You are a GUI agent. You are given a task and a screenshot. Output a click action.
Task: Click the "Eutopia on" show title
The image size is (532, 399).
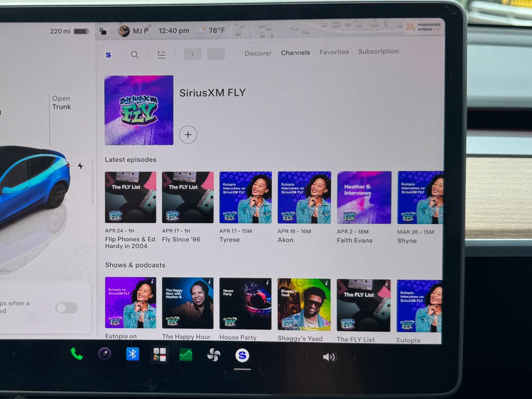coord(121,336)
